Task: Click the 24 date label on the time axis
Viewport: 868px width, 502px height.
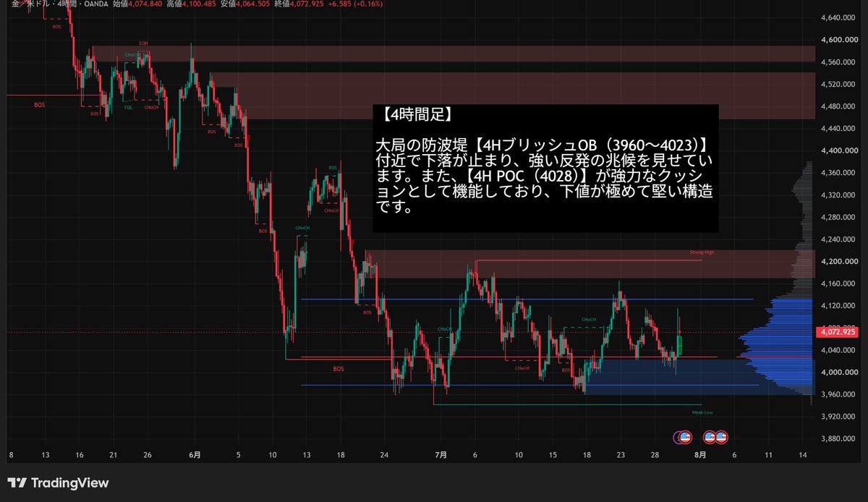Action: tap(385, 455)
